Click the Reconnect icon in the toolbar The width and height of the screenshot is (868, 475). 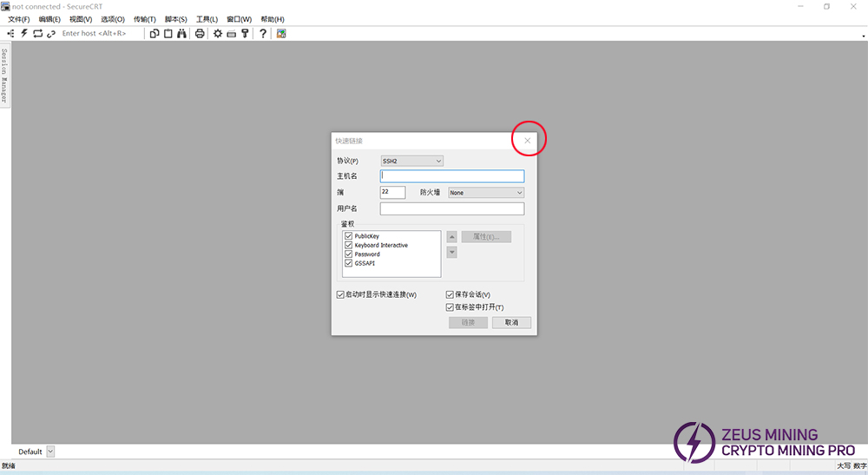[37, 33]
